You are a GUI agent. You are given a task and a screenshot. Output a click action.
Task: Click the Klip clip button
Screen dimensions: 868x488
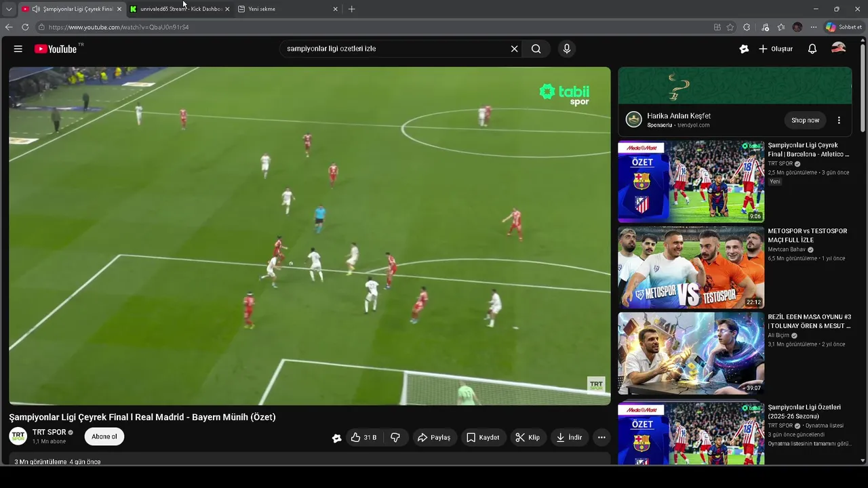pos(528,438)
